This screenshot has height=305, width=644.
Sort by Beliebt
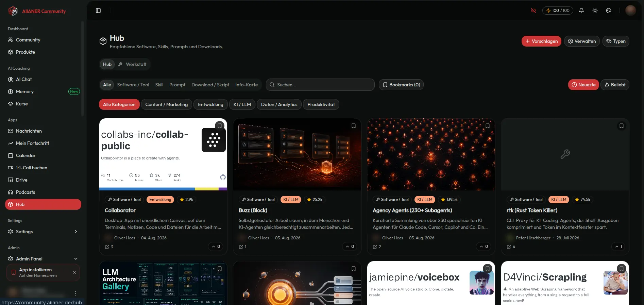click(615, 85)
